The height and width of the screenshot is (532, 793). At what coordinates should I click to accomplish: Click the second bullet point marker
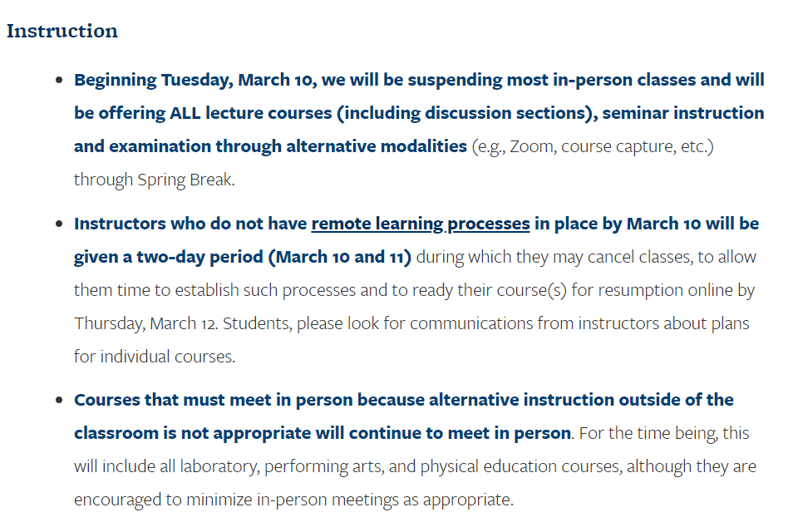click(59, 224)
